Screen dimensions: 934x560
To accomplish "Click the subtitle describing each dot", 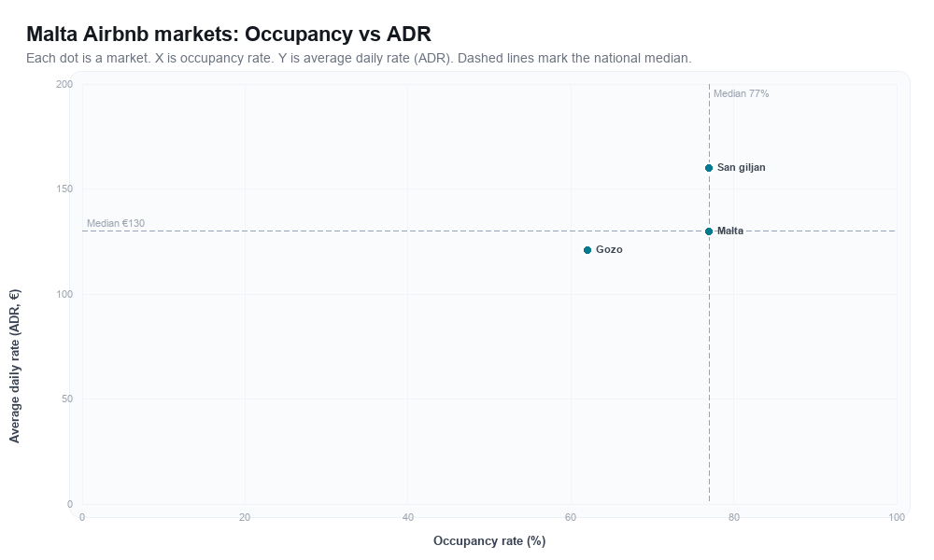I will [359, 58].
